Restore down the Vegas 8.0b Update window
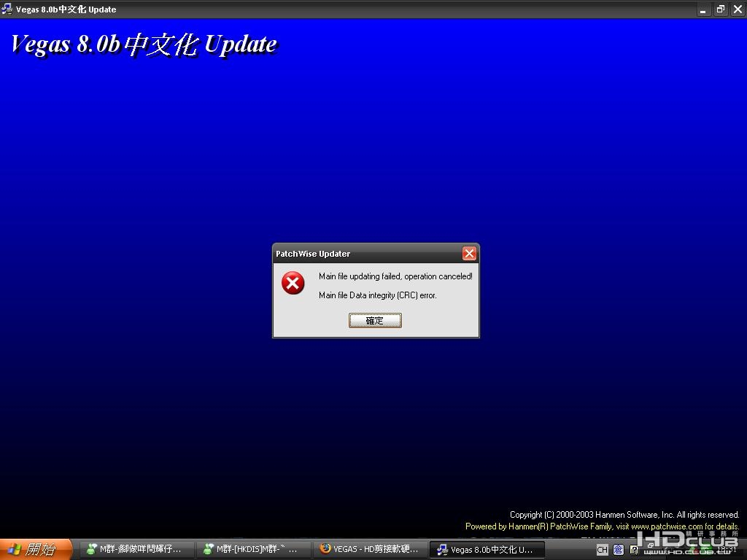The height and width of the screenshot is (560, 747). coord(720,9)
